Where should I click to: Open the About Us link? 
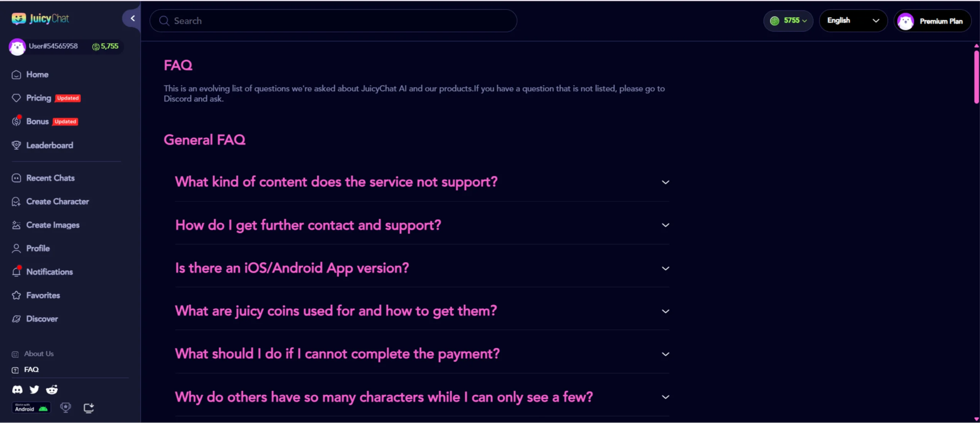tap(39, 354)
